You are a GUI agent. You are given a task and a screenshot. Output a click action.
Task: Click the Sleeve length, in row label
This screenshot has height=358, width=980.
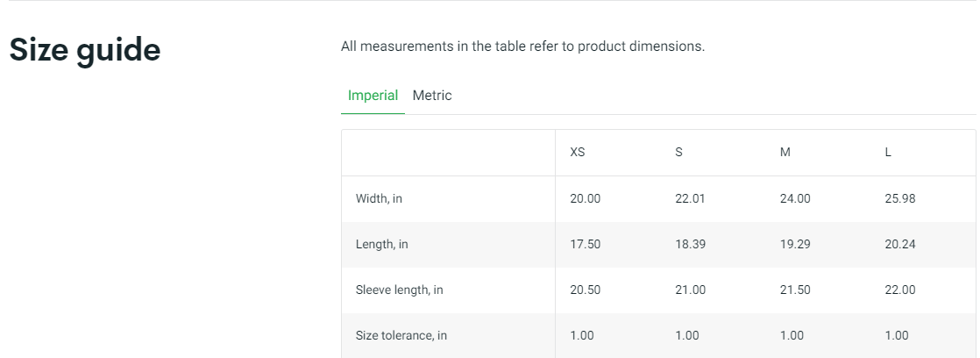coord(399,290)
